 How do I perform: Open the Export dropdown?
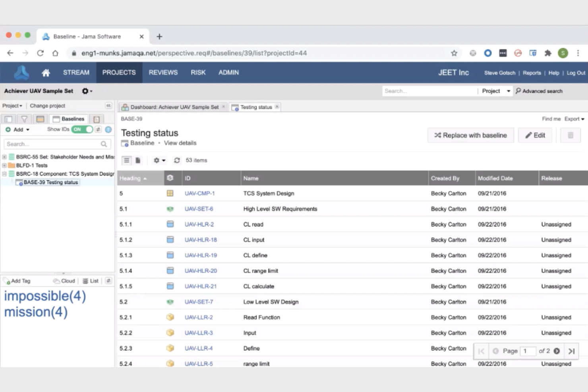click(x=574, y=119)
